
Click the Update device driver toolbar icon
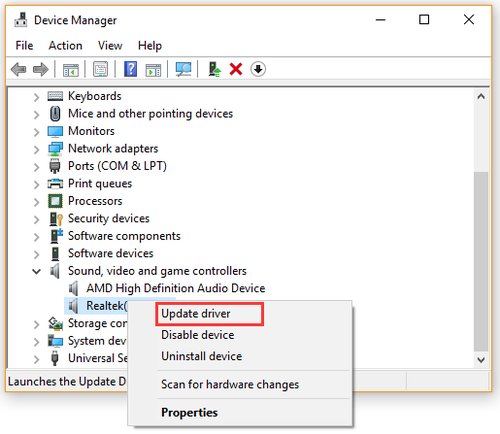(214, 69)
